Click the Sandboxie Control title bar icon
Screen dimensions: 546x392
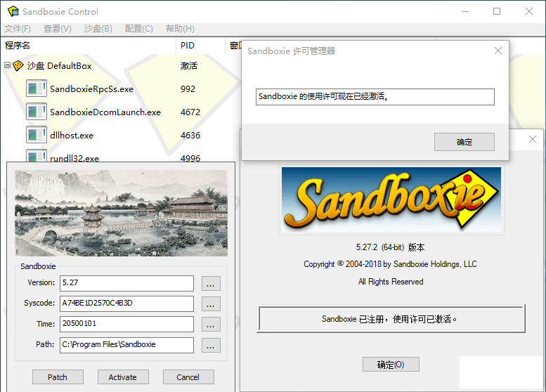13,11
